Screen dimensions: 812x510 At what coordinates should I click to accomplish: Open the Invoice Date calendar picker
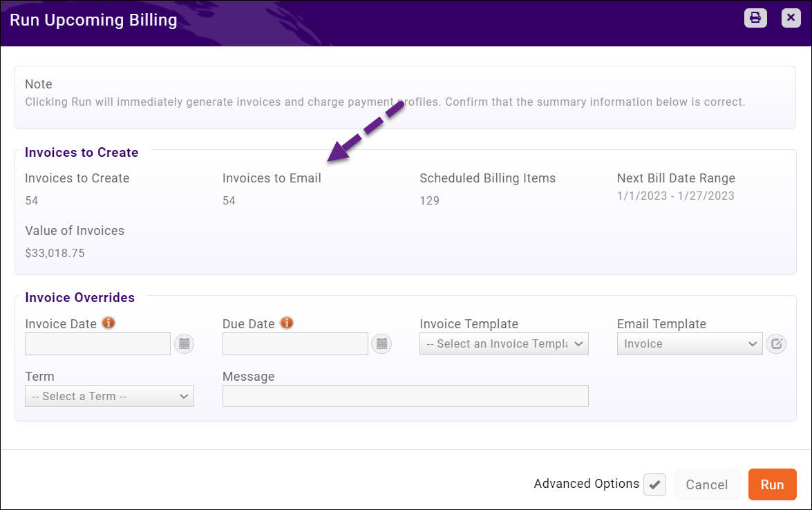(x=184, y=343)
